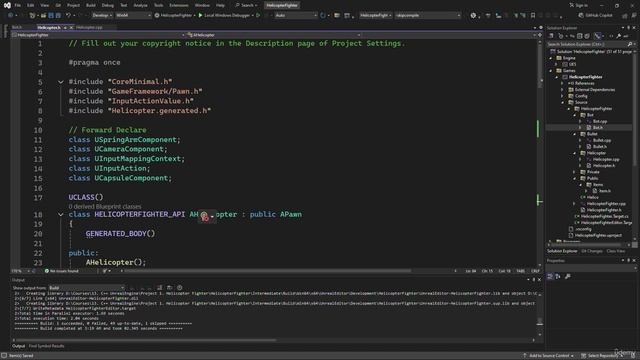640x360 pixels.
Task: Select Helicopter.h in Solution Explorer tree
Action: tap(604, 166)
